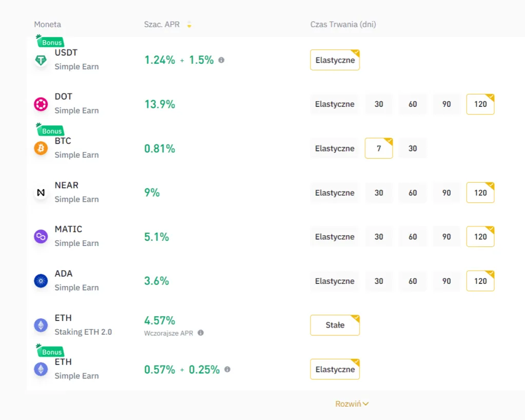This screenshot has height=420, width=525.
Task: Choose 90-day duration for ADA
Action: (x=446, y=281)
